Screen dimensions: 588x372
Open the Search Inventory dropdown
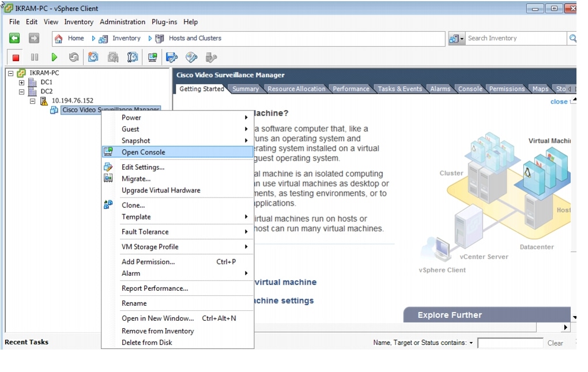point(462,39)
